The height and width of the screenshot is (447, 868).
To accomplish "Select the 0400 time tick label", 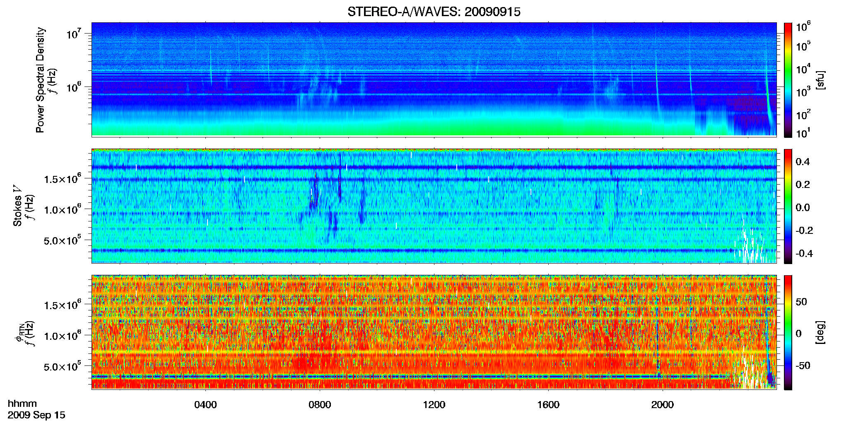I will (205, 405).
